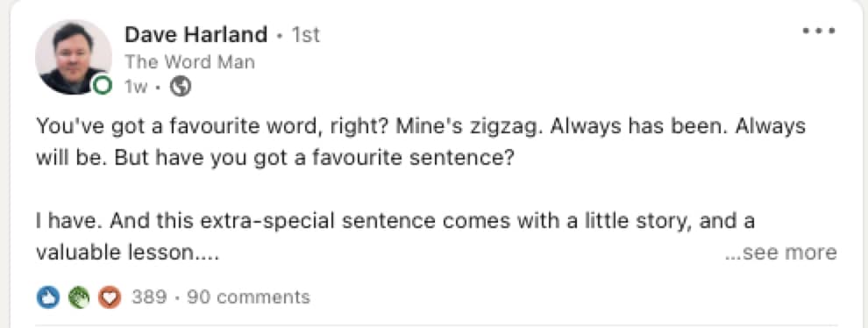Click The Word Man headline text
Image resolution: width=868 pixels, height=328 pixels.
coord(190,61)
